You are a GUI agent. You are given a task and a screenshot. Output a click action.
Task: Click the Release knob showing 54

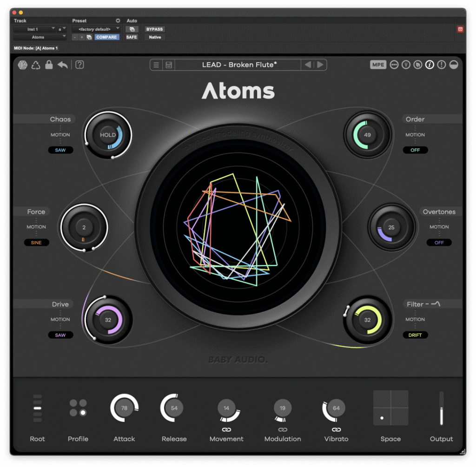(174, 408)
